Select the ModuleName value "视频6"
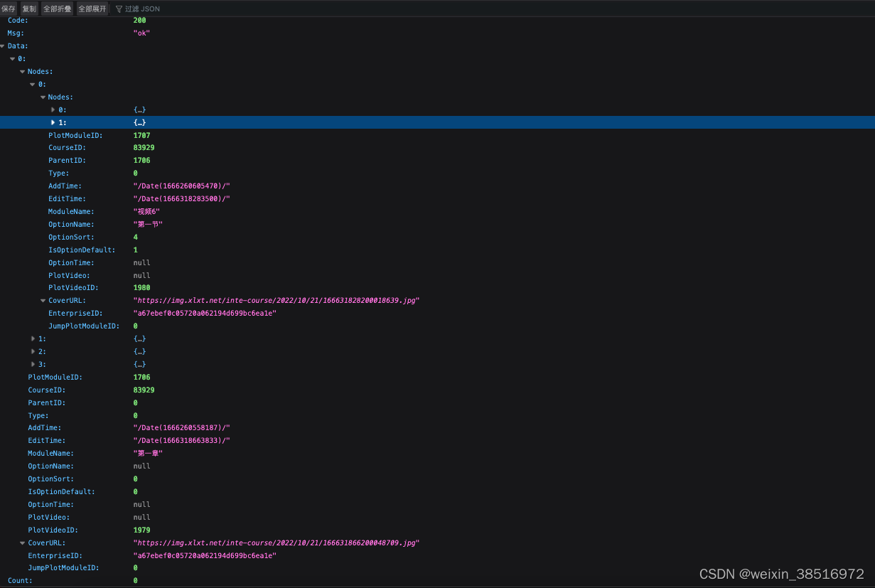The height and width of the screenshot is (588, 875). [146, 212]
